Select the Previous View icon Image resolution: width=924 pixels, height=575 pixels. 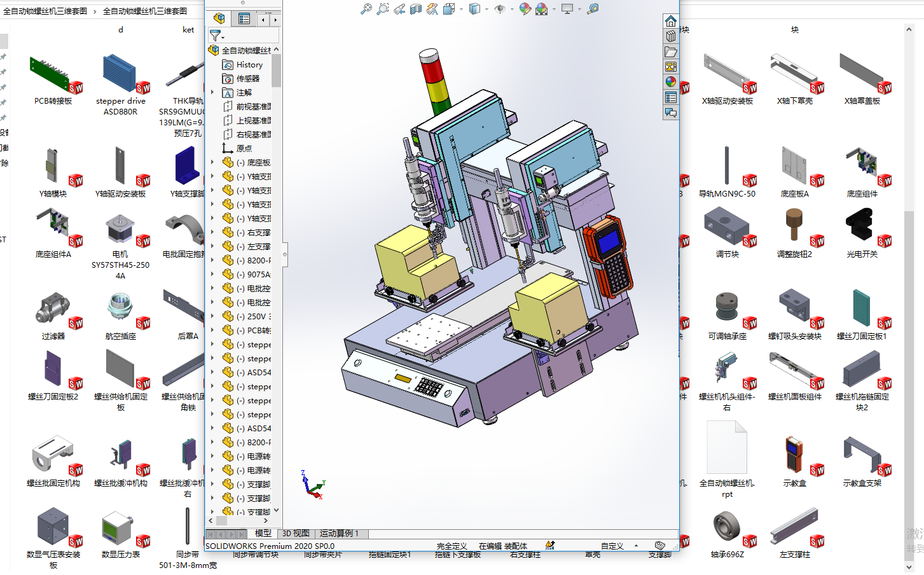point(399,9)
